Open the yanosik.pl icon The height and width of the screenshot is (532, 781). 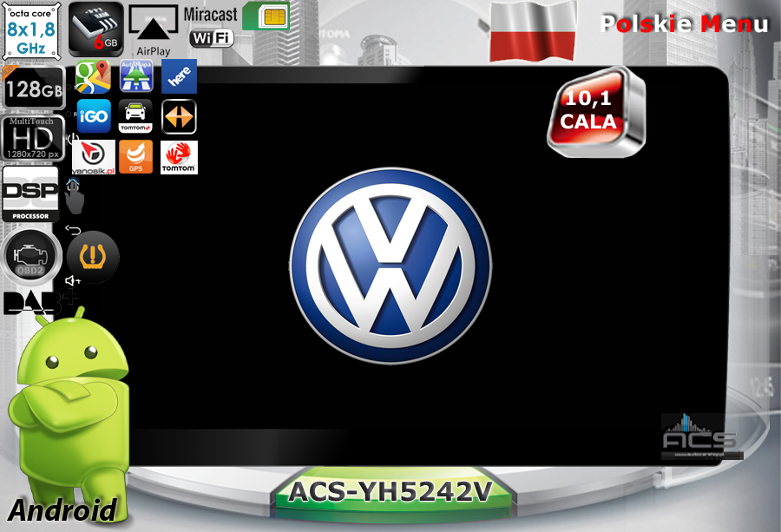click(93, 157)
